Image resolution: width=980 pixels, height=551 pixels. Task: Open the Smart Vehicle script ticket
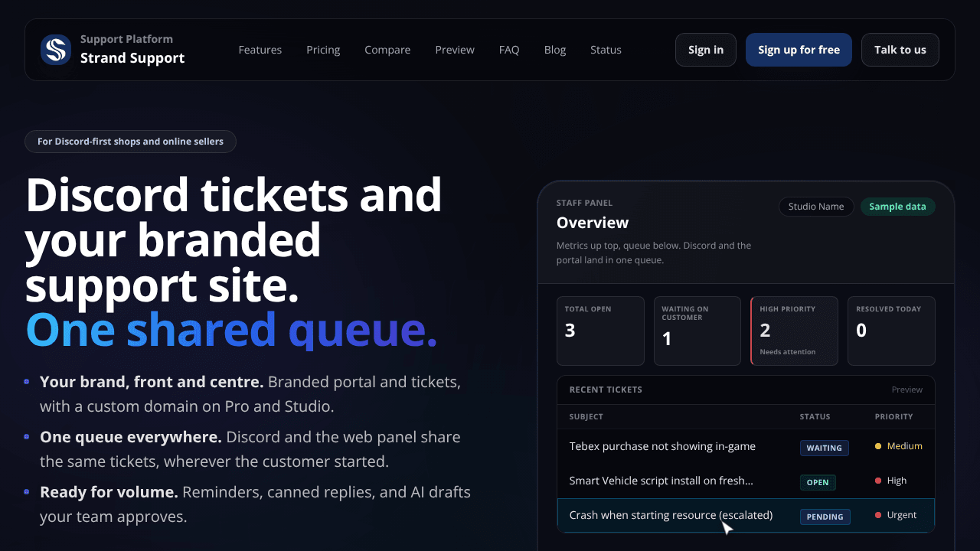coord(746,481)
